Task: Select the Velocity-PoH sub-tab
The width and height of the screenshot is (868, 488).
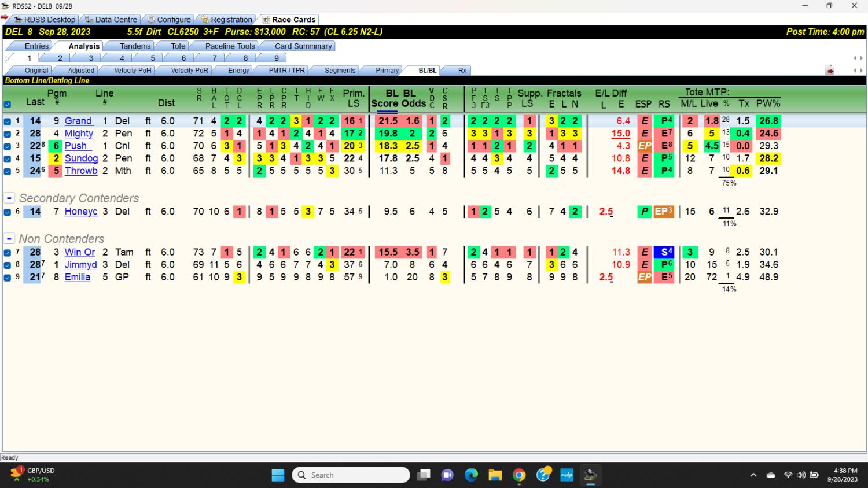Action: point(133,71)
